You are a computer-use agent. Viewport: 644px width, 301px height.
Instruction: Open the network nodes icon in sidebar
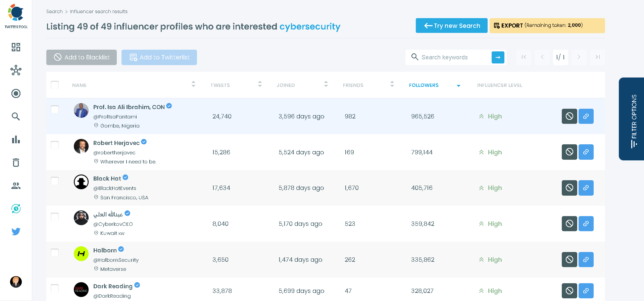pos(16,70)
